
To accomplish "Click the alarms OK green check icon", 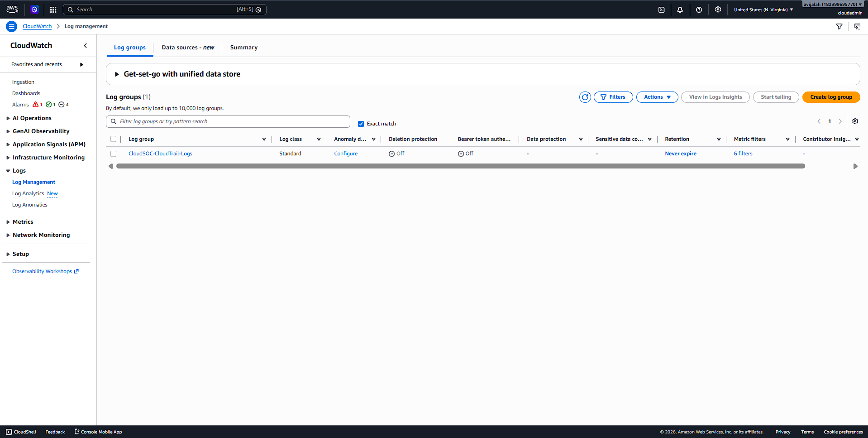I will click(x=48, y=105).
